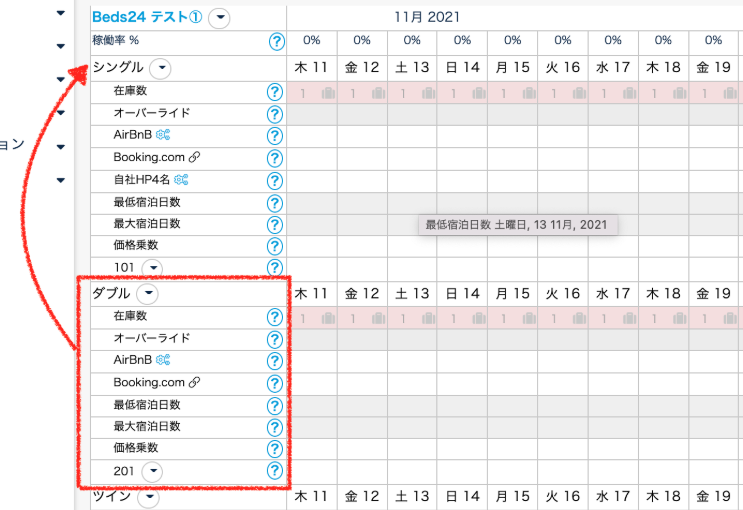The height and width of the screenshot is (510, 743).
Task: Click ダブル 在庫数 cell for 火 16
Action: (563, 318)
